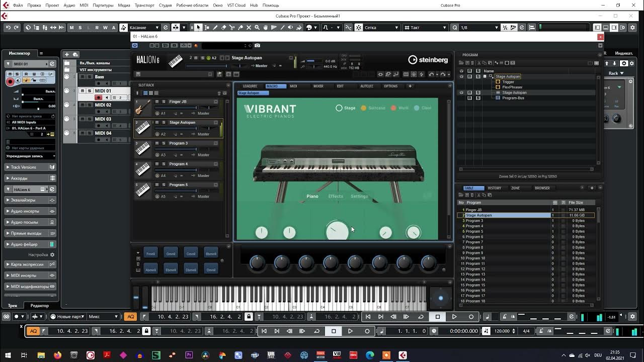
Task: Trigger the Fmm9 chord pad
Action: (x=150, y=253)
